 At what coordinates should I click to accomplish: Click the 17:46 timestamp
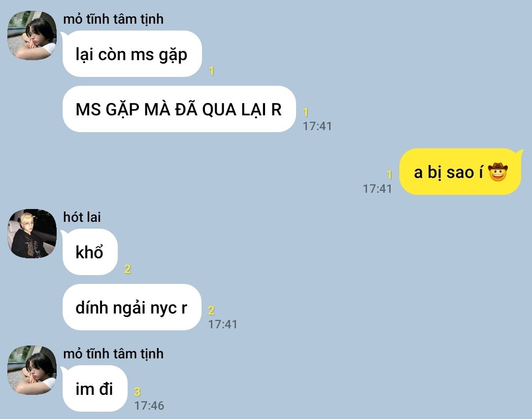click(x=149, y=405)
